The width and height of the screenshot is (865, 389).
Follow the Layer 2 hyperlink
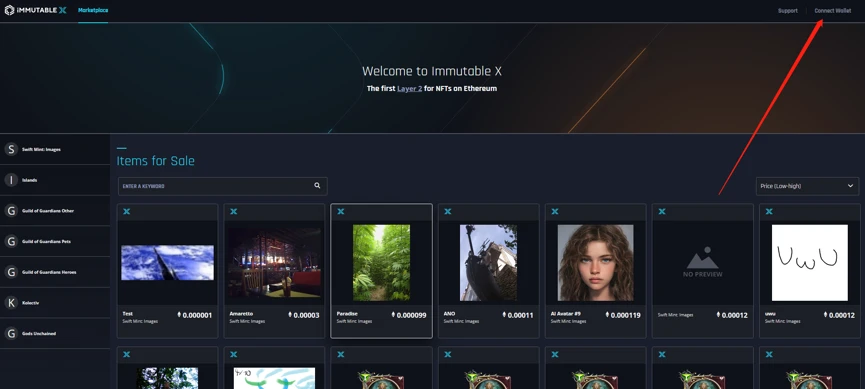409,88
